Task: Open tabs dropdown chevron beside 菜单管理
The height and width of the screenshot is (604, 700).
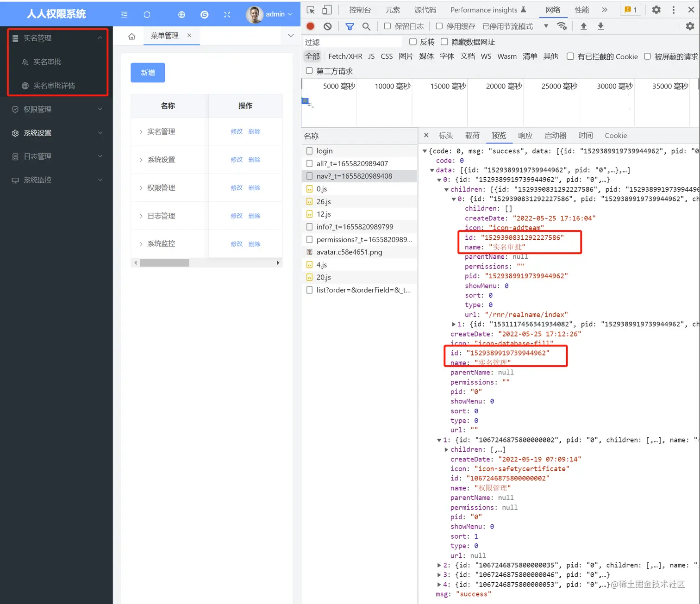Action: pos(291,36)
